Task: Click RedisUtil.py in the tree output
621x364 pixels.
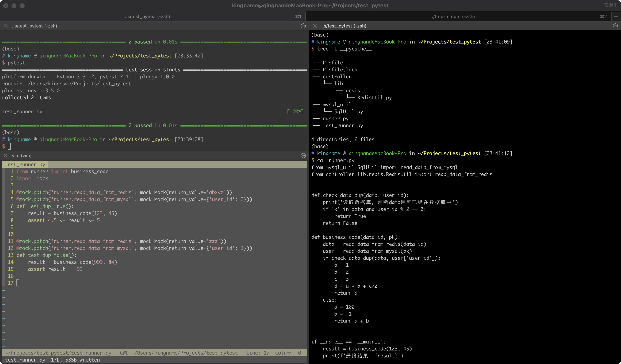Action: tap(374, 97)
